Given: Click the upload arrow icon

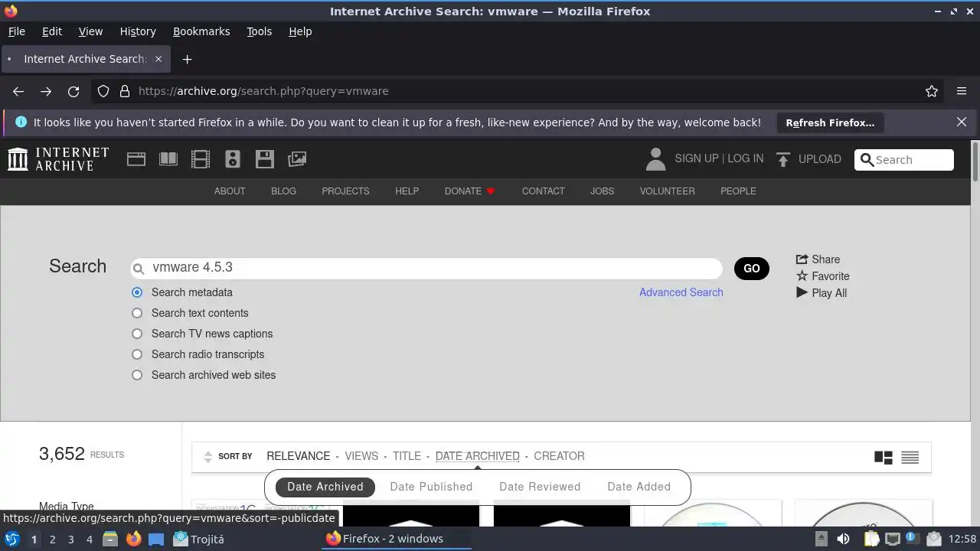Looking at the screenshot, I should [782, 159].
